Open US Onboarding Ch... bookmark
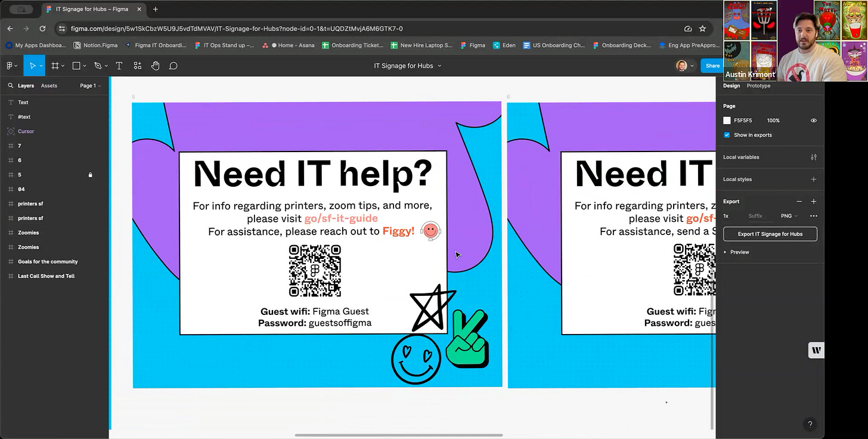The width and height of the screenshot is (868, 439). tap(554, 45)
